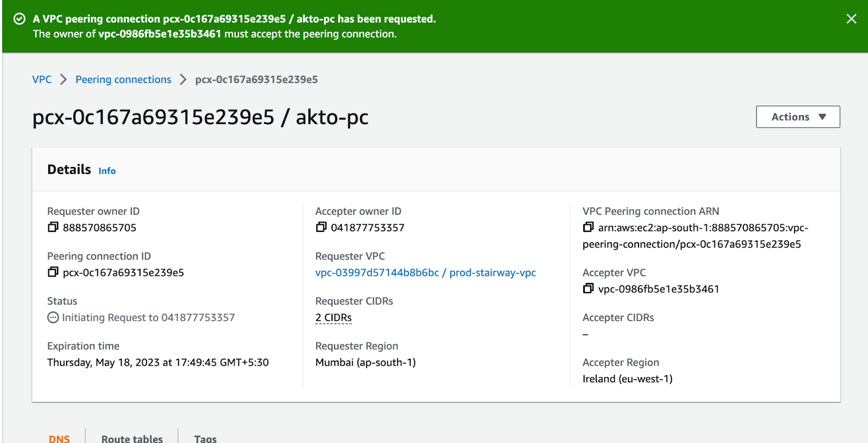Click the Initiating Request status icon
Image resolution: width=868 pixels, height=443 pixels.
coord(53,318)
